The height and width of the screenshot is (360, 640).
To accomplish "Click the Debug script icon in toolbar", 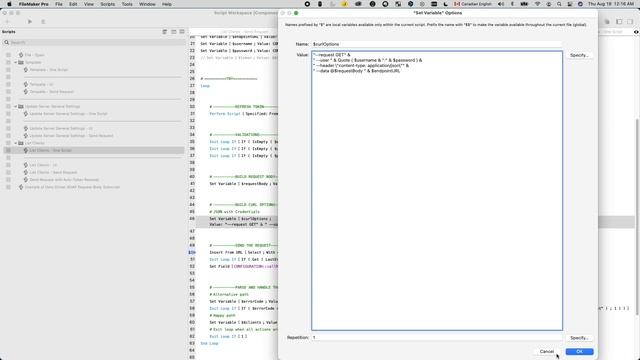I will point(43,22).
